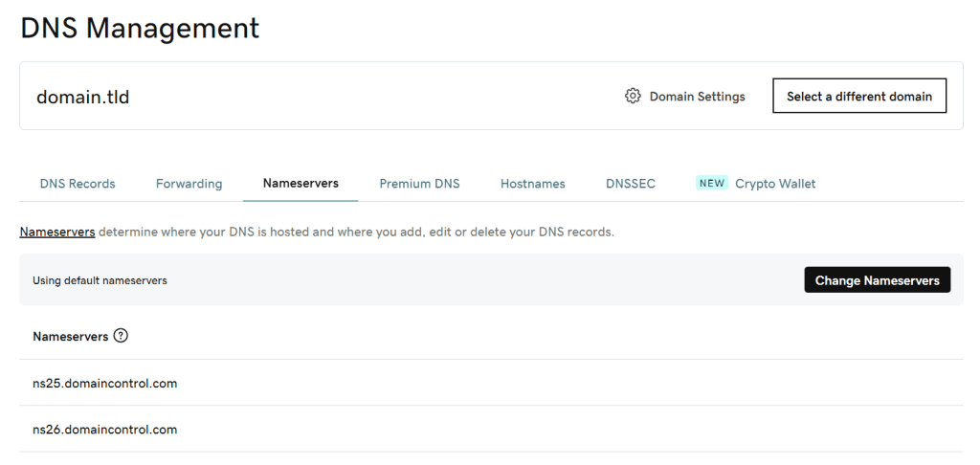Open the DNSSEC tab

click(631, 184)
